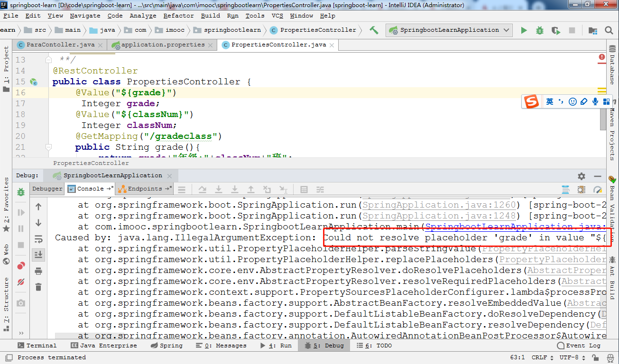Open the Favorites tool window stripe
Viewport: 619px width, 364px height.
coord(6,205)
